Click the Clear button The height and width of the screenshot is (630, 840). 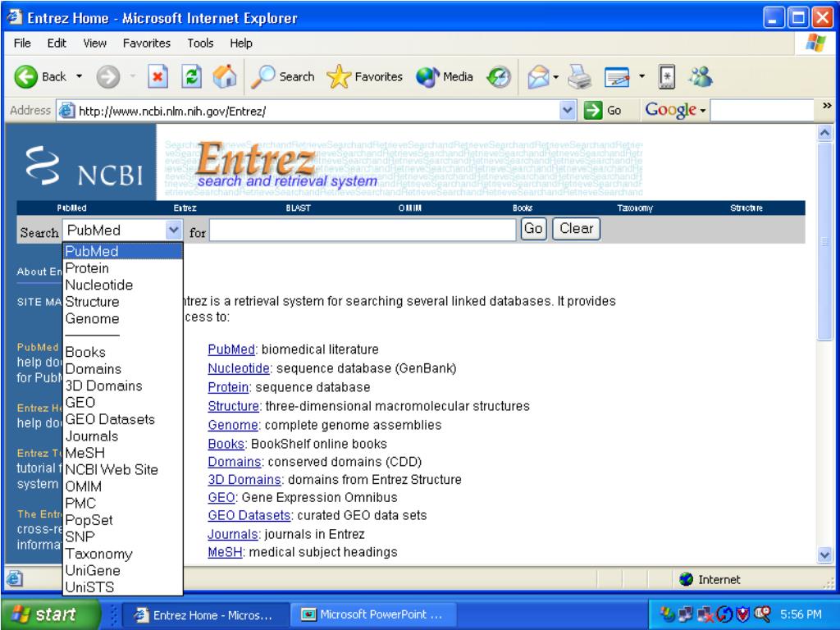pyautogui.click(x=576, y=229)
